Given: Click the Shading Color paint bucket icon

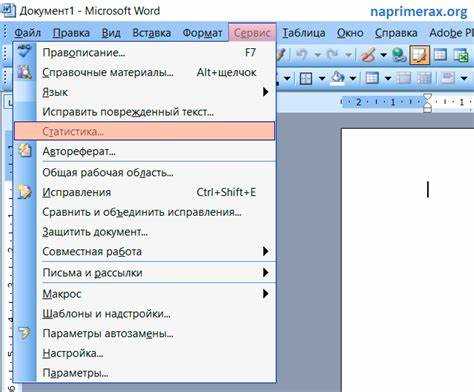Looking at the screenshot, I should pyautogui.click(x=338, y=78).
